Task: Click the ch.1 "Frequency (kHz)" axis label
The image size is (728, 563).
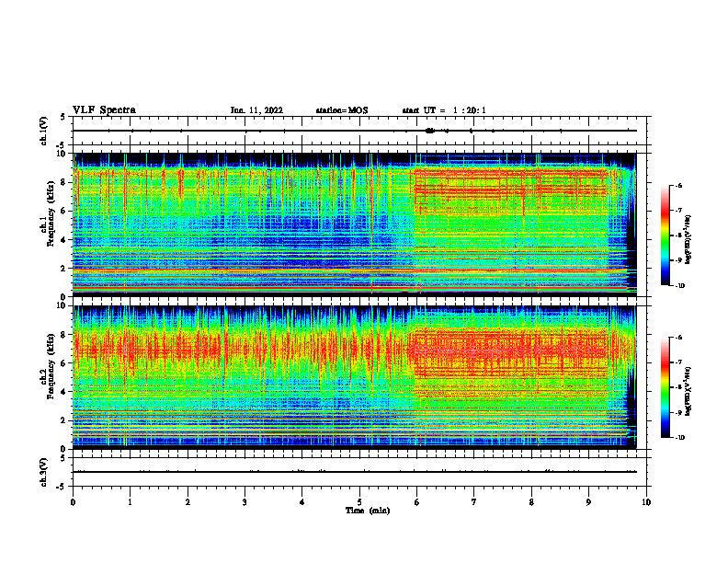Action: coord(51,212)
